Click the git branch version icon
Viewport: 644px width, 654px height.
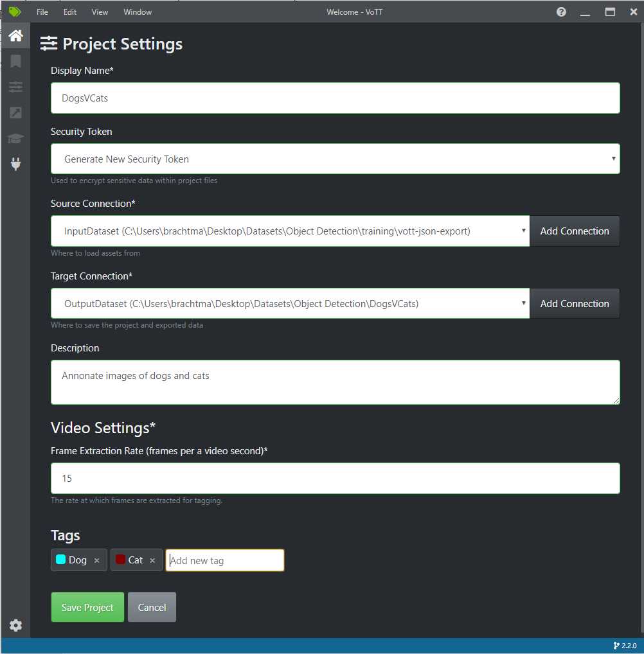click(x=616, y=646)
